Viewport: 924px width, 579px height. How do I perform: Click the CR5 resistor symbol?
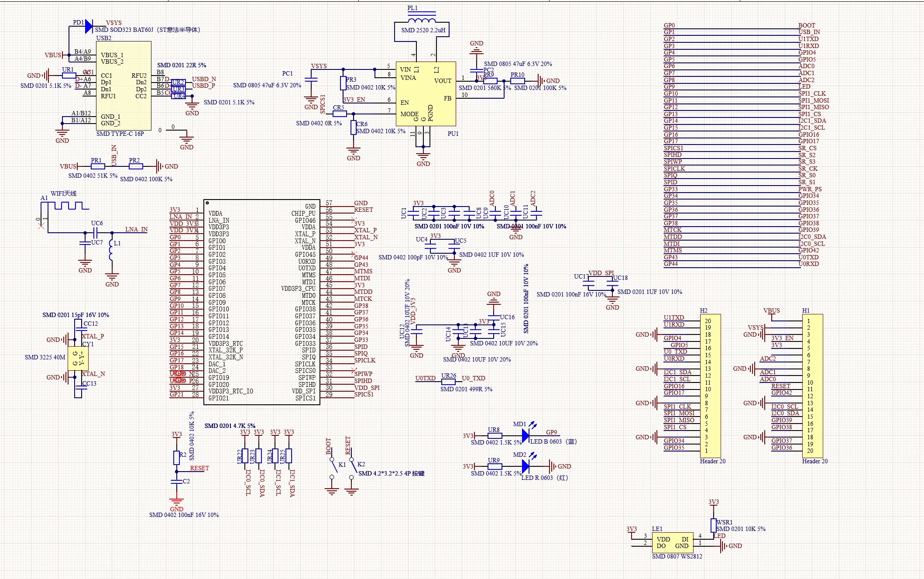click(x=340, y=114)
